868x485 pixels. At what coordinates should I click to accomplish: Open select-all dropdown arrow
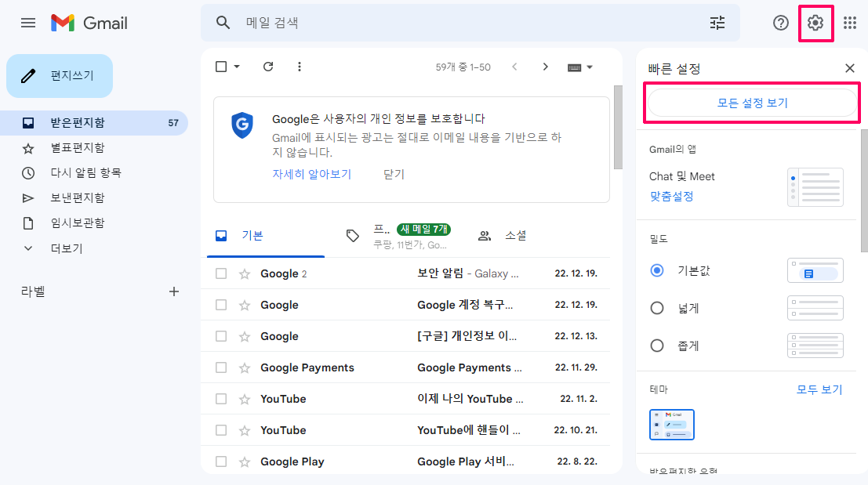coord(237,67)
